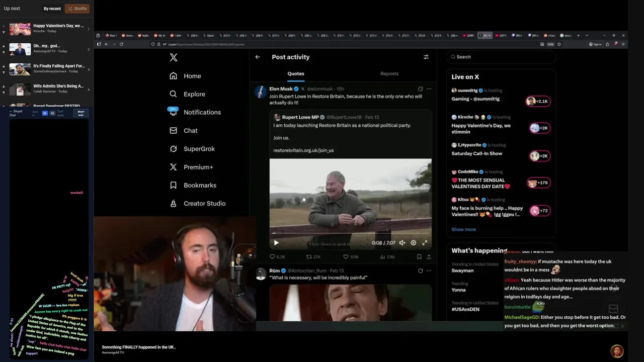Click repost icon showing 27K
Viewport: 644px width, 362px height.
309,256
